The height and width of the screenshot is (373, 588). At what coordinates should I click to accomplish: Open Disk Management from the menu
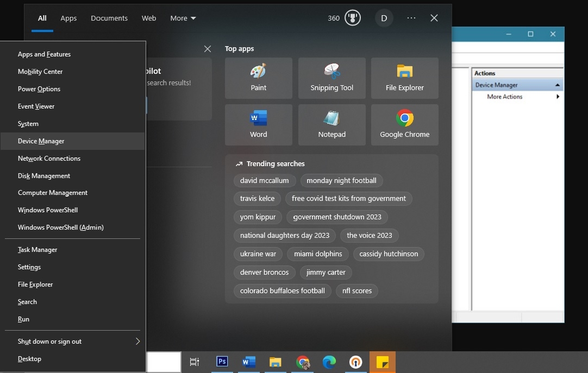point(73,175)
